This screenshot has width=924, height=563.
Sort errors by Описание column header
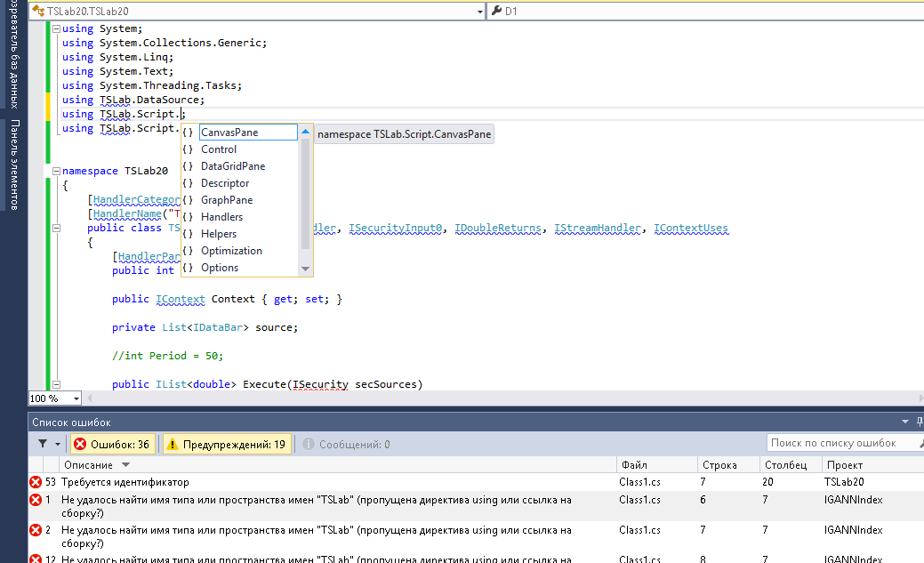(88, 464)
